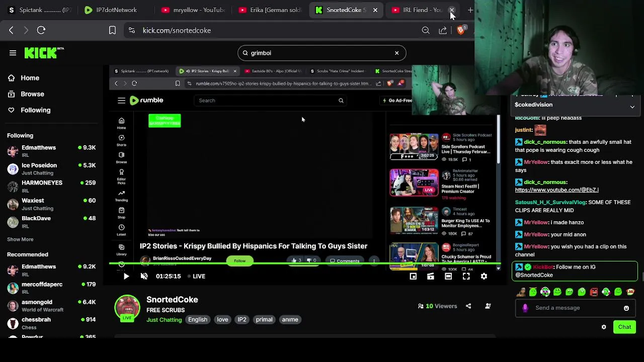Open HARMONEYES channel in Following list

(51, 187)
